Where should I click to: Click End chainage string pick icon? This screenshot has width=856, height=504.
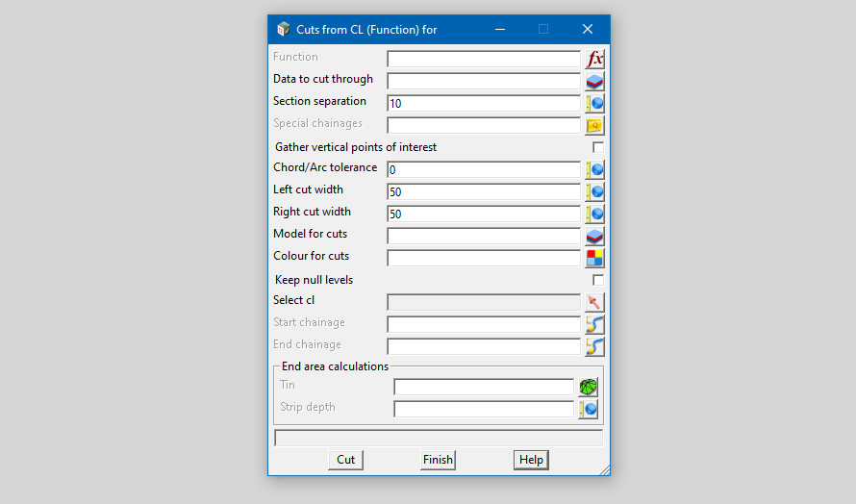pos(594,346)
